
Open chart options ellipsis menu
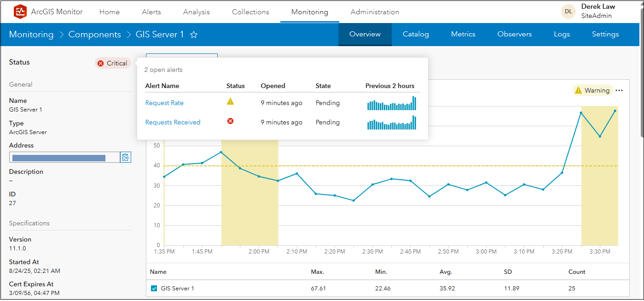click(619, 90)
